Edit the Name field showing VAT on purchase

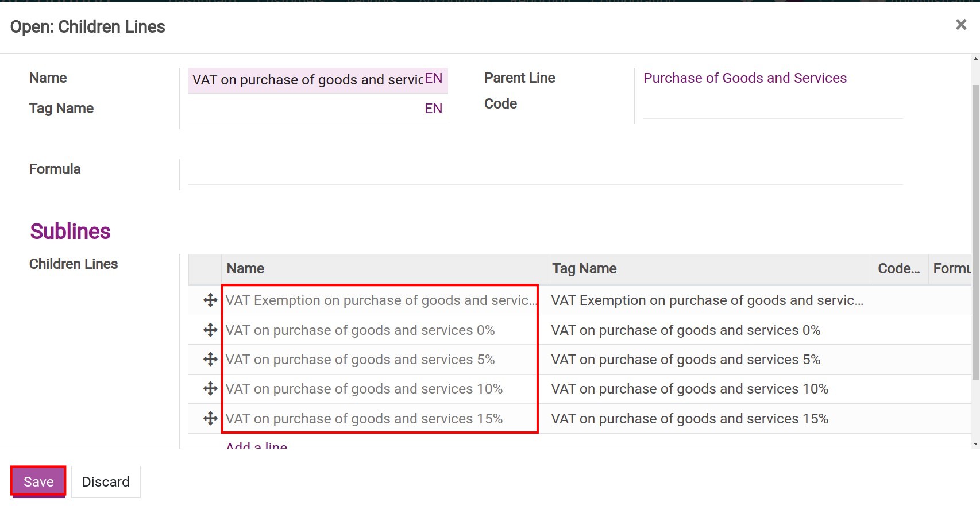coord(304,80)
